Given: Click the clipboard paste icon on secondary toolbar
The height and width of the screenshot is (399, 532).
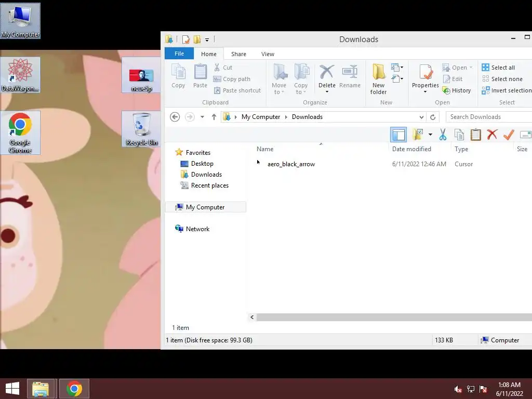Looking at the screenshot, I should click(x=476, y=135).
